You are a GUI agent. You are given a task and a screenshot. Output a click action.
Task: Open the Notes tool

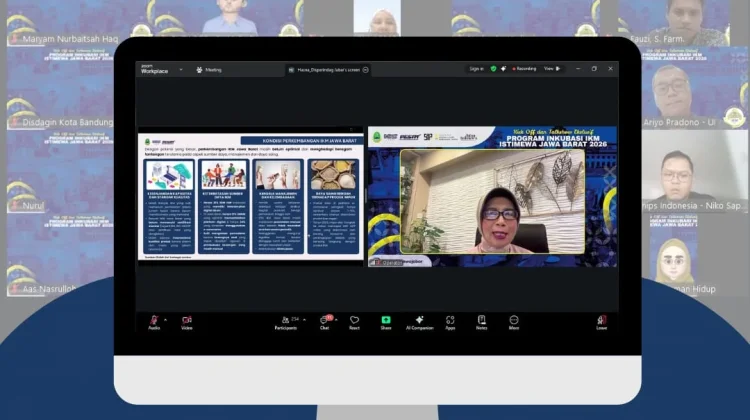[481, 321]
